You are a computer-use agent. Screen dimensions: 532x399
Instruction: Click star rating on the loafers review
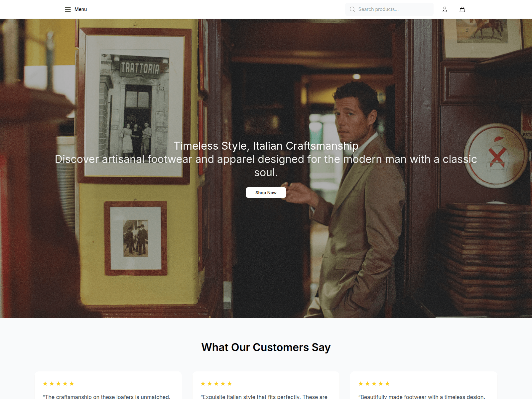click(x=59, y=384)
